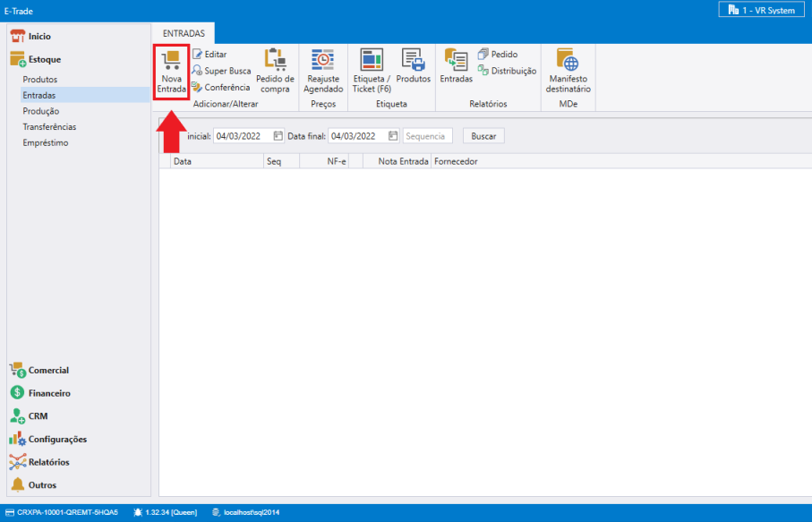Click the localhost database icon

click(x=216, y=512)
